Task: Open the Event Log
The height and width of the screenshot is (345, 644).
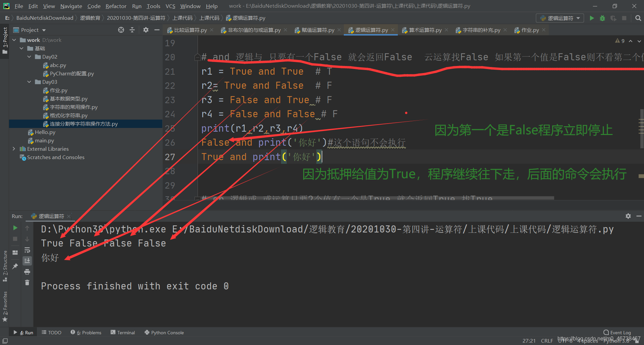Action: 617,332
